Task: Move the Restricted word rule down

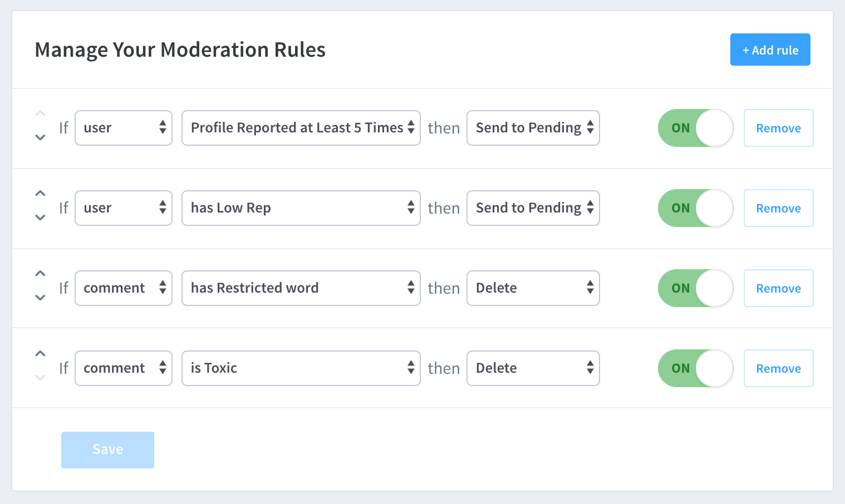Action: click(x=40, y=298)
